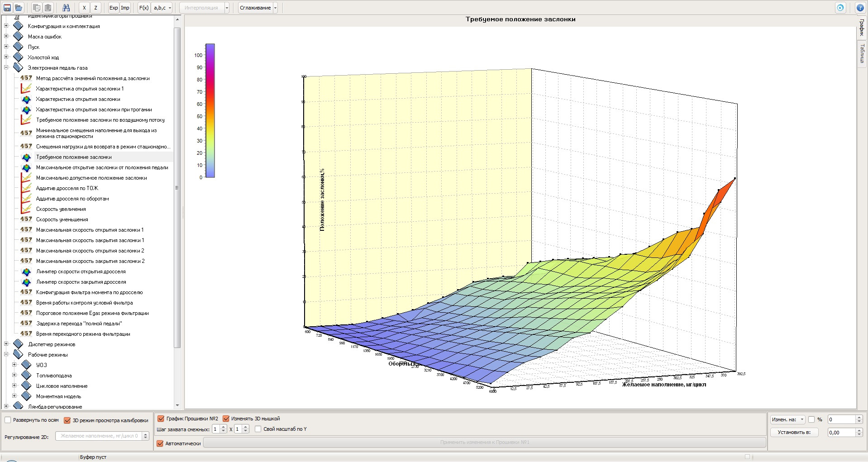Click the Установить в: button
Image resolution: width=868 pixels, height=462 pixels.
[794, 432]
